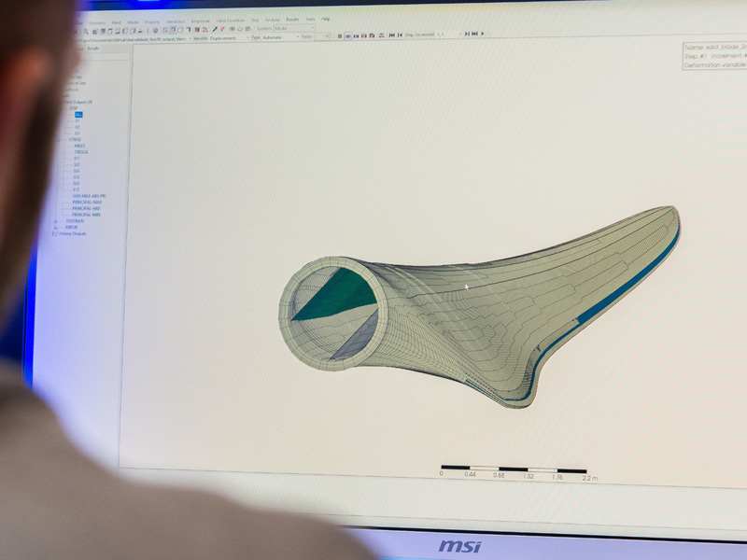
Task: Open the Tools menu
Action: pyautogui.click(x=310, y=20)
